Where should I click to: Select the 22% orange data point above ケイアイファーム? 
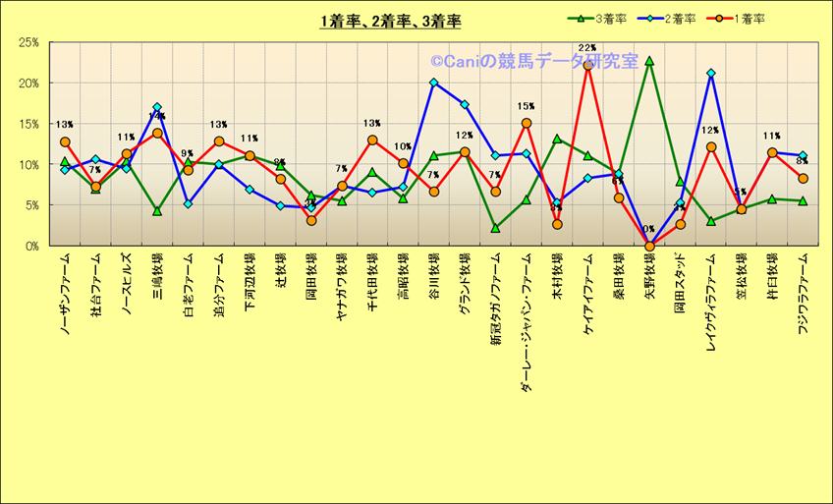(x=587, y=65)
